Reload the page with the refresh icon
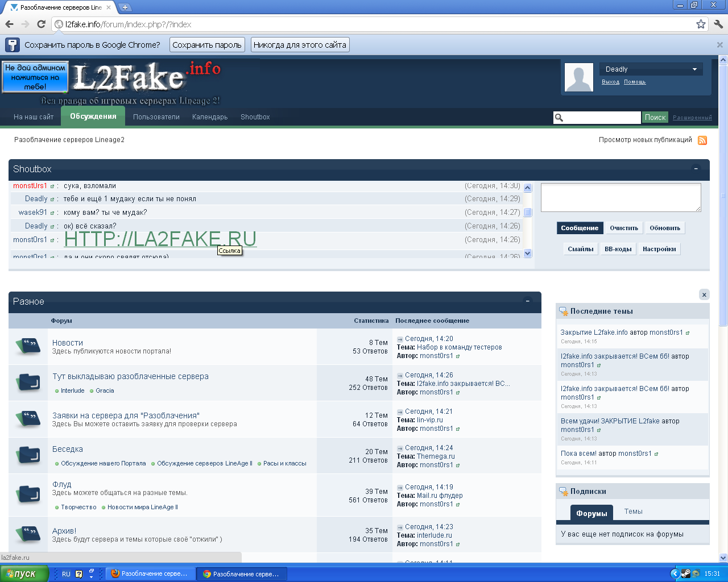728x582 pixels. [x=41, y=24]
